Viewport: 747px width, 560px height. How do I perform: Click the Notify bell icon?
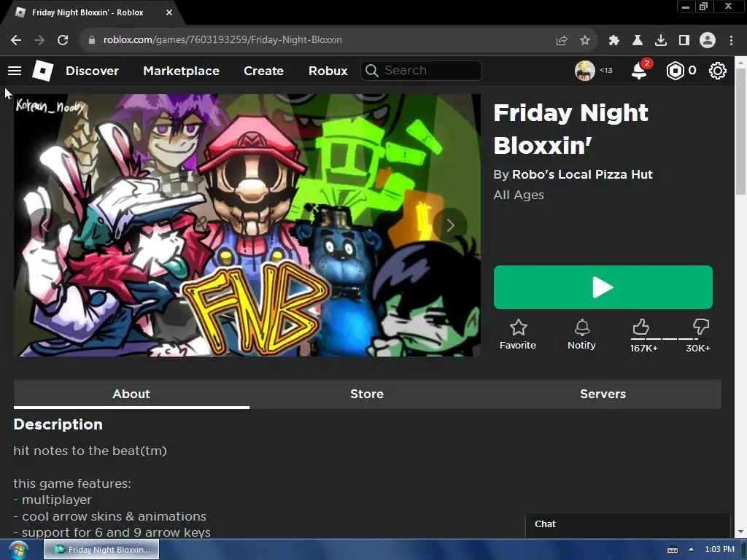click(581, 327)
